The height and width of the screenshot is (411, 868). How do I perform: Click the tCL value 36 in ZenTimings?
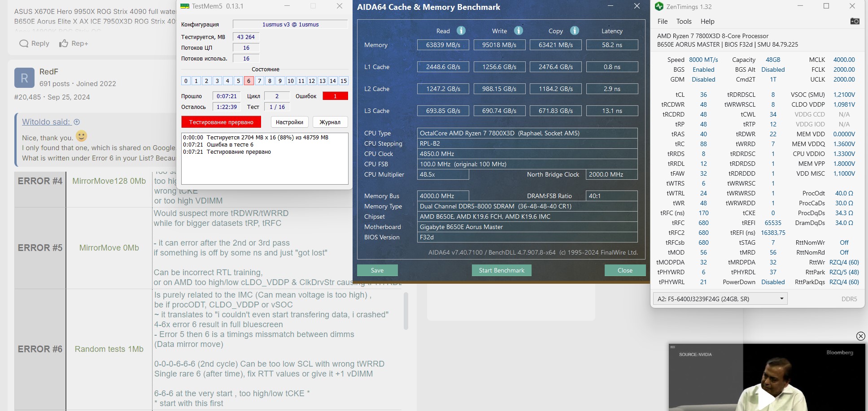coord(703,95)
